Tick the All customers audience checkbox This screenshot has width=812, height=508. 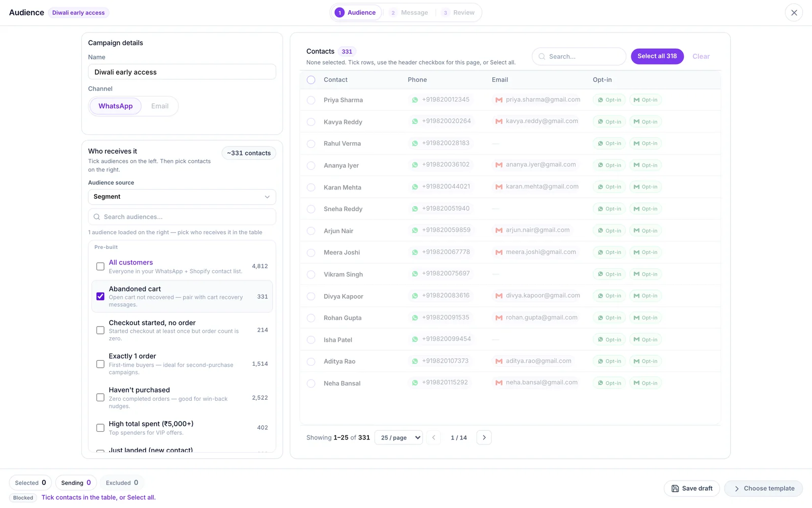tap(100, 266)
